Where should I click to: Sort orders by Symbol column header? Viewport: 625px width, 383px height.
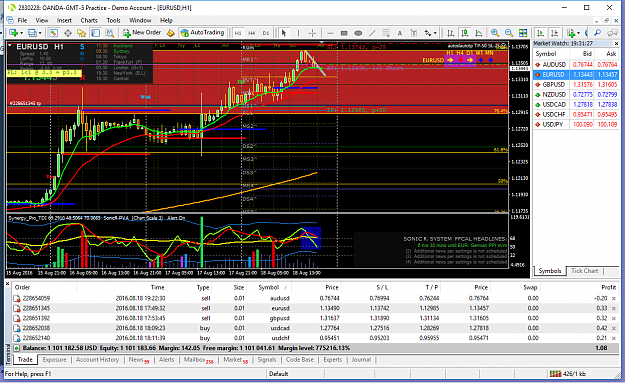pos(269,287)
